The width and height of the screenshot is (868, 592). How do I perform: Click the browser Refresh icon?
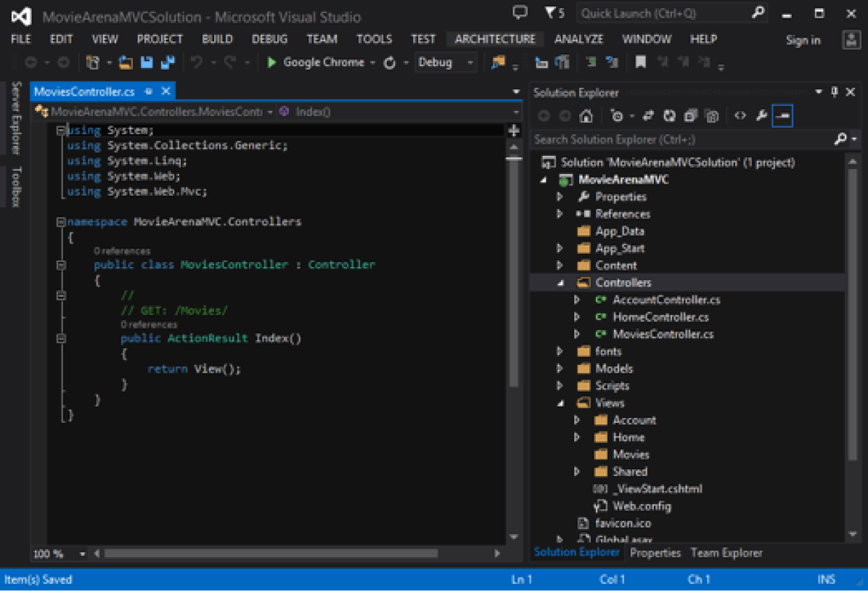(390, 62)
